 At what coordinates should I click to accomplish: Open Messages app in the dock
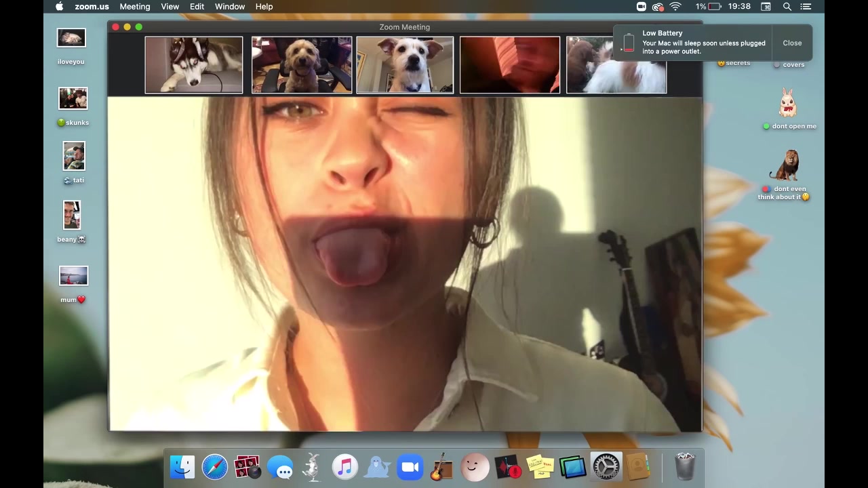click(x=279, y=467)
